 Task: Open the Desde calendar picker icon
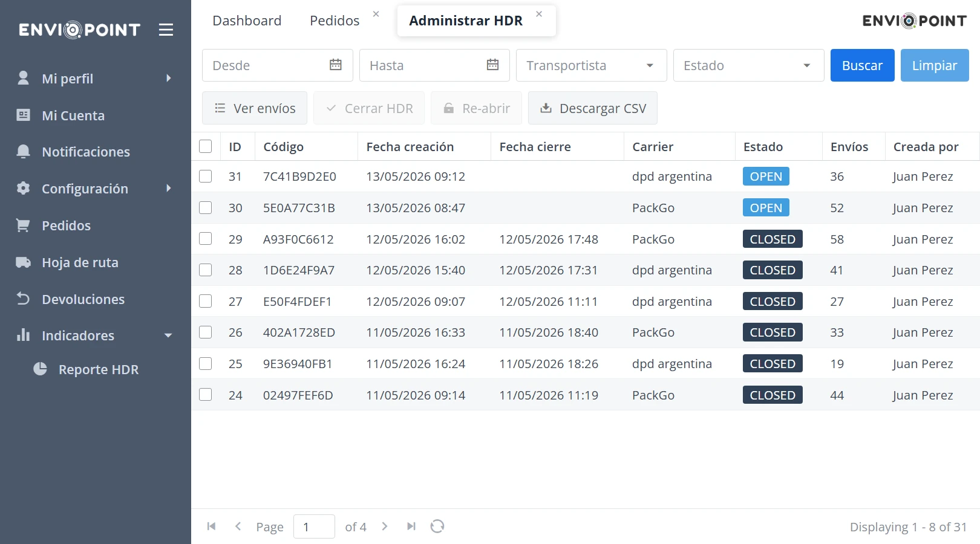pos(336,65)
